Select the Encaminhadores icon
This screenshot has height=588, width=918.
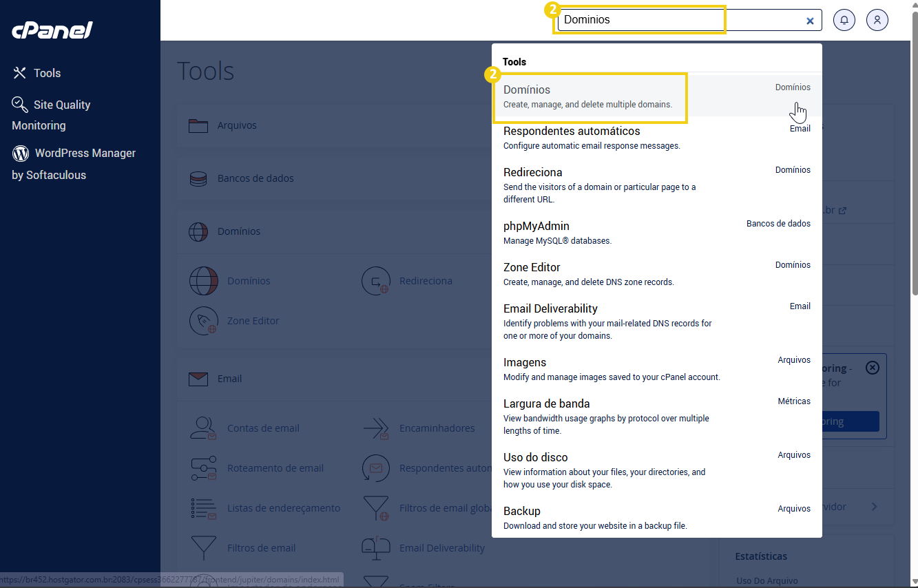[376, 428]
